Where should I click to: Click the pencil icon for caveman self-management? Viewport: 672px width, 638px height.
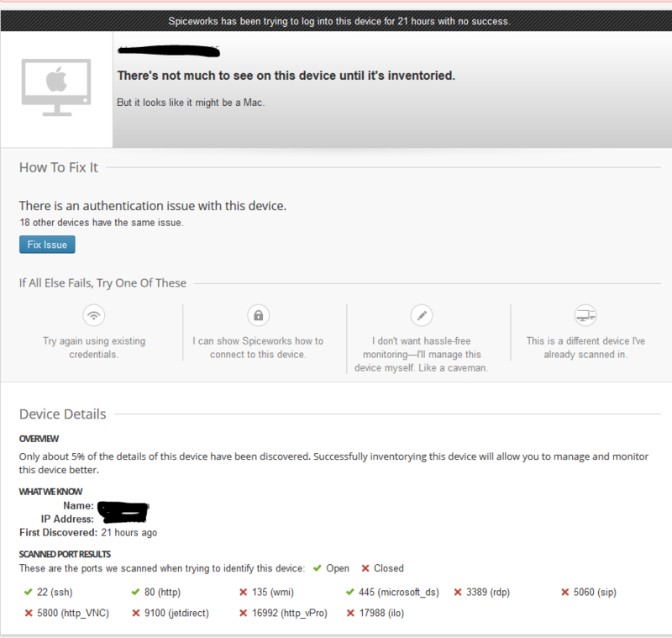point(422,314)
